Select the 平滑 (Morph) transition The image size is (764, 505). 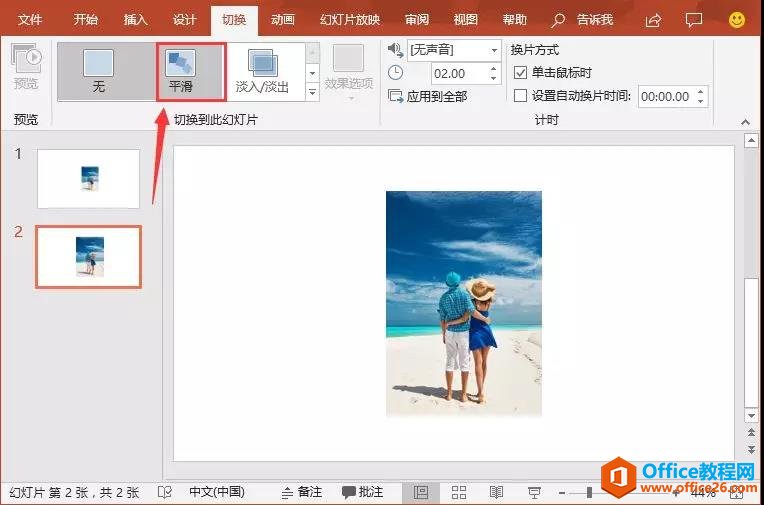181,71
